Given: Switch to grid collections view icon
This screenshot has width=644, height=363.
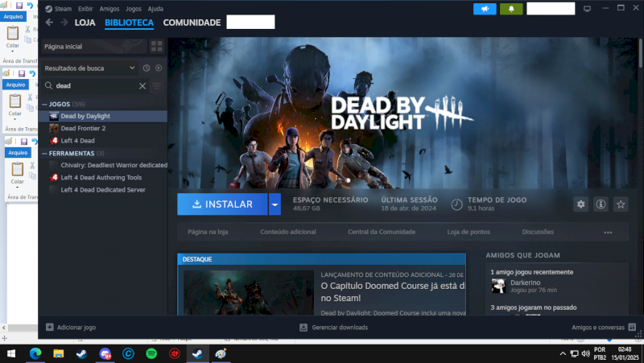Looking at the screenshot, I should point(157,47).
